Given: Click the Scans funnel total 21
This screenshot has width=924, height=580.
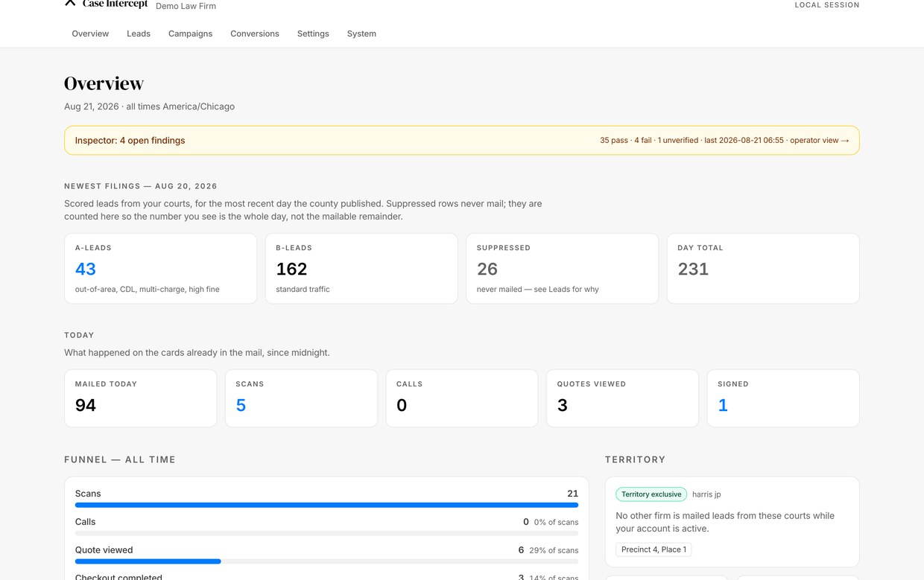Looking at the screenshot, I should (573, 494).
